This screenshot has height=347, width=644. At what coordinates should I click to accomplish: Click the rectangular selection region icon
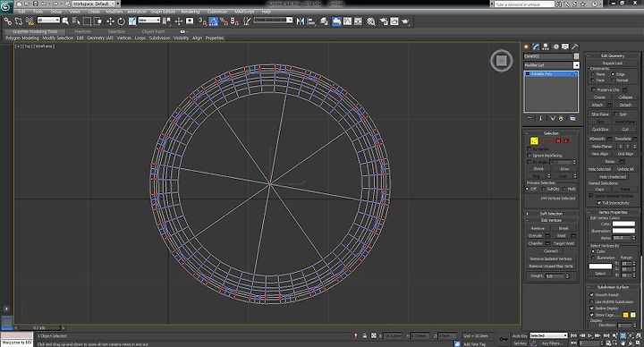pyautogui.click(x=87, y=21)
